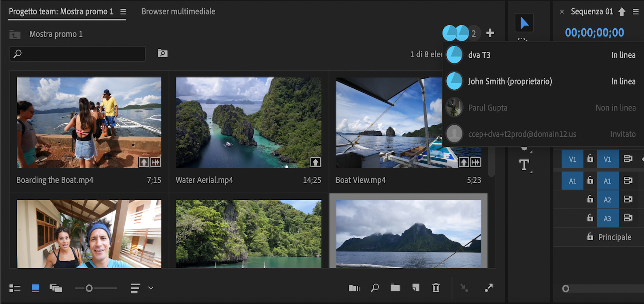Click the timeline zoom scroll handle
This screenshot has width=644, height=304.
[565, 289]
